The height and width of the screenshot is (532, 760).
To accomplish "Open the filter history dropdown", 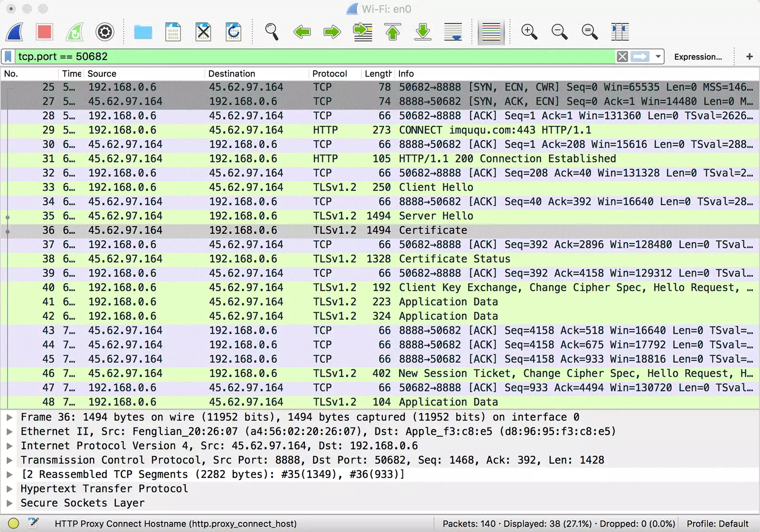I will [x=658, y=57].
